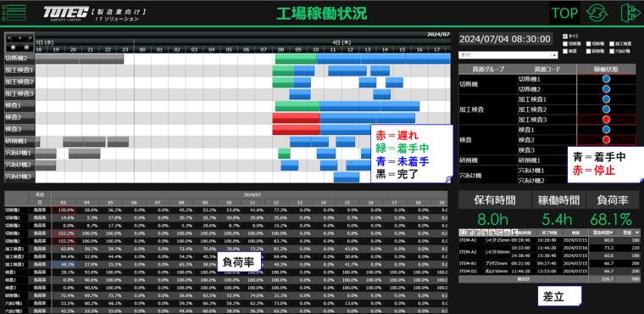Click the blue status dot for 加工検査1
This screenshot has width=644, height=314.
(606, 99)
